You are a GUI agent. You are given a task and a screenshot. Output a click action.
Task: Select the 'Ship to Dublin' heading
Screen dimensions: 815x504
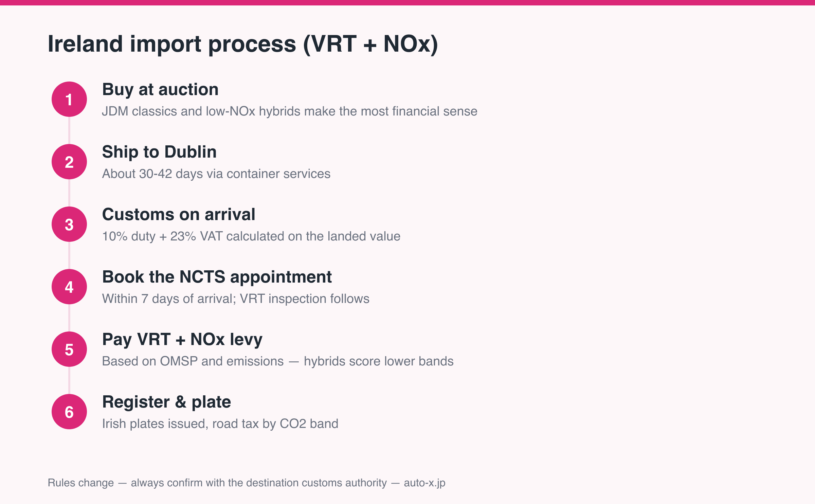(159, 152)
